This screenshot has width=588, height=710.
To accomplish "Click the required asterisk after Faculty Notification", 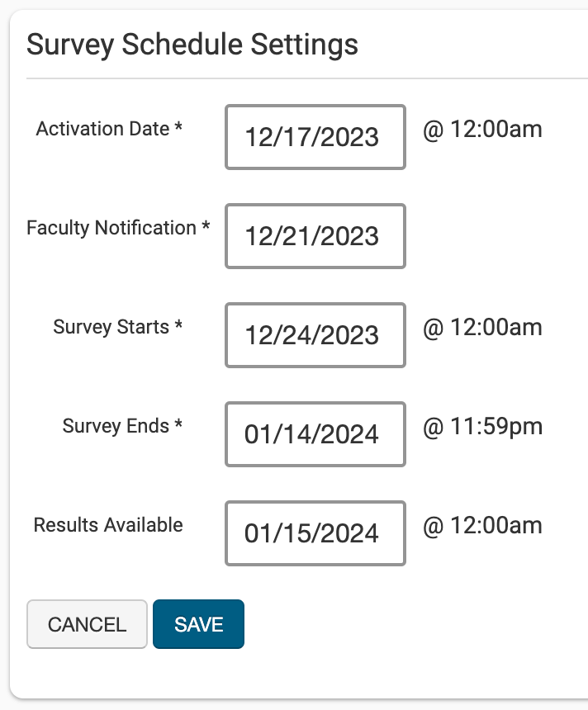I will click(206, 228).
